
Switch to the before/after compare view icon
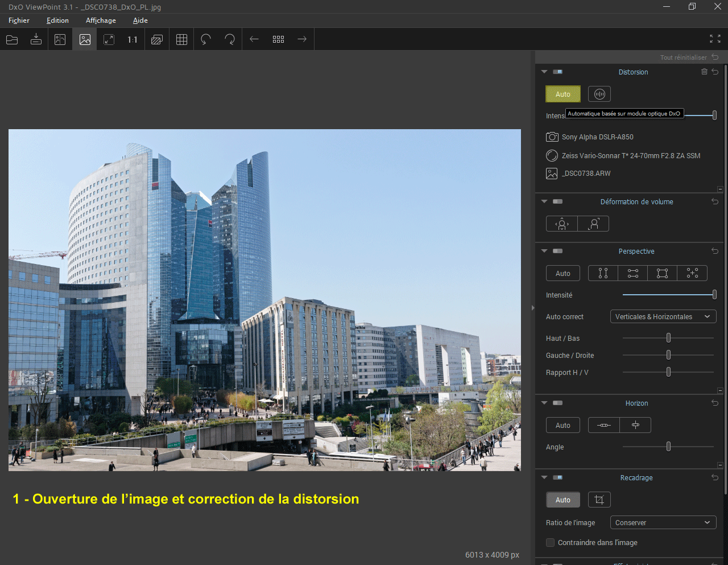tap(60, 39)
